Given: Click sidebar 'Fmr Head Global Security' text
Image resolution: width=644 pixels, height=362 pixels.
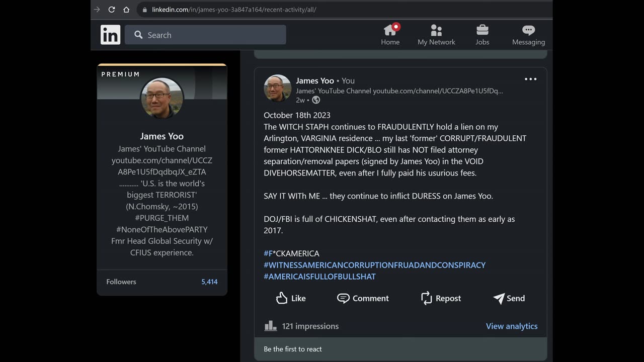Looking at the screenshot, I should [x=162, y=241].
